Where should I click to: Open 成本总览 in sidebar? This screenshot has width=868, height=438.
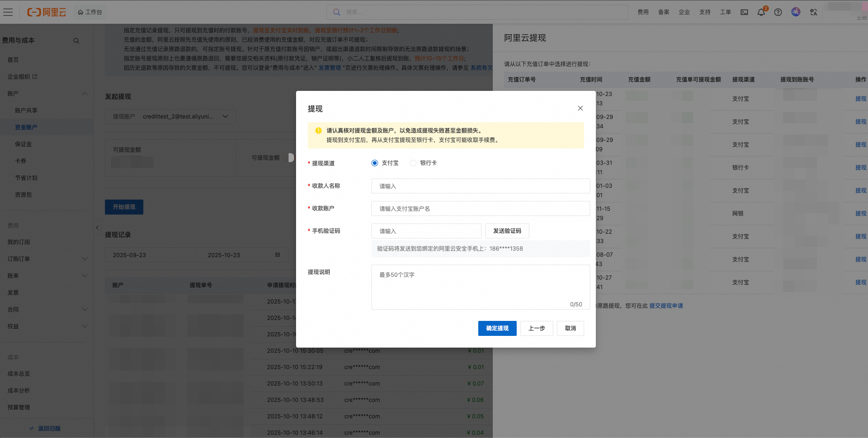pyautogui.click(x=19, y=374)
